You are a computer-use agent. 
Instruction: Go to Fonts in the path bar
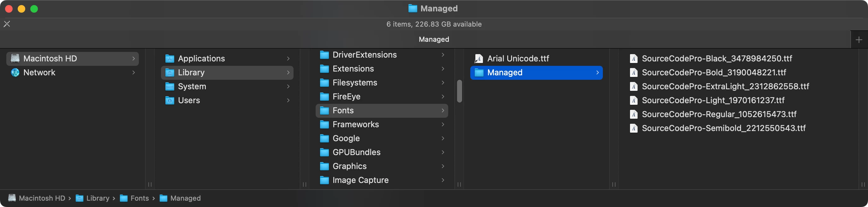tap(140, 198)
